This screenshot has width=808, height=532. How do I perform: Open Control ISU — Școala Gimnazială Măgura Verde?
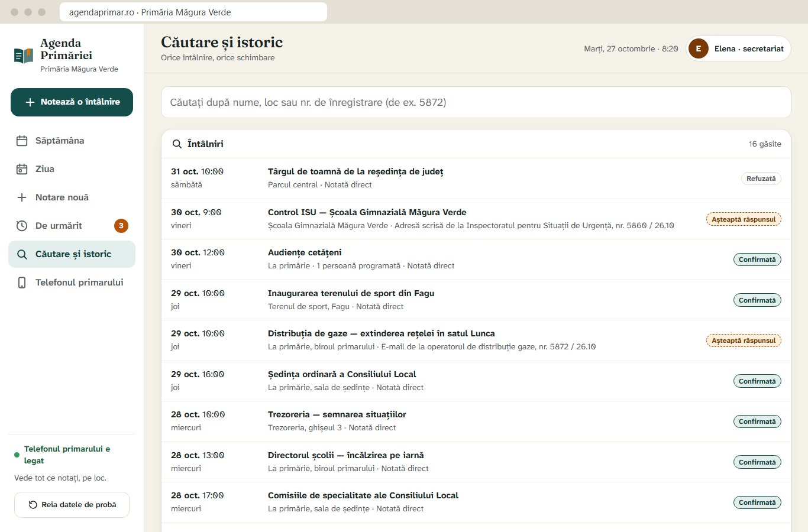pos(476,219)
